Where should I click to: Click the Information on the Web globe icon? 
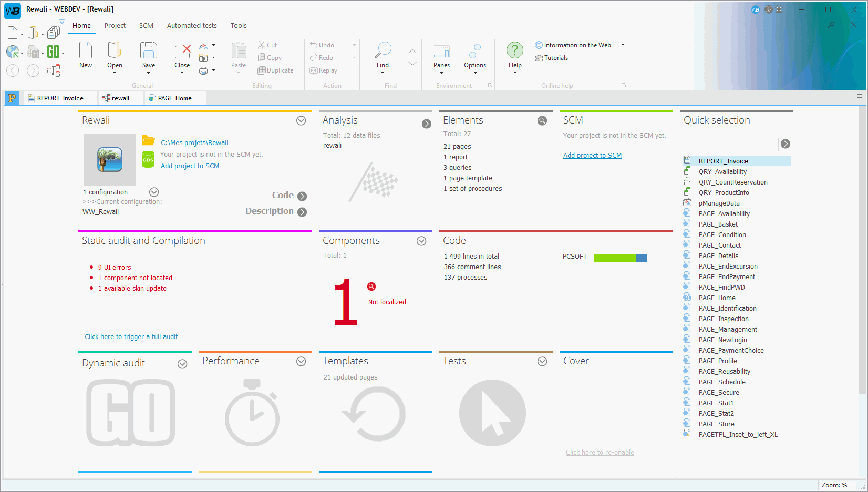click(539, 45)
